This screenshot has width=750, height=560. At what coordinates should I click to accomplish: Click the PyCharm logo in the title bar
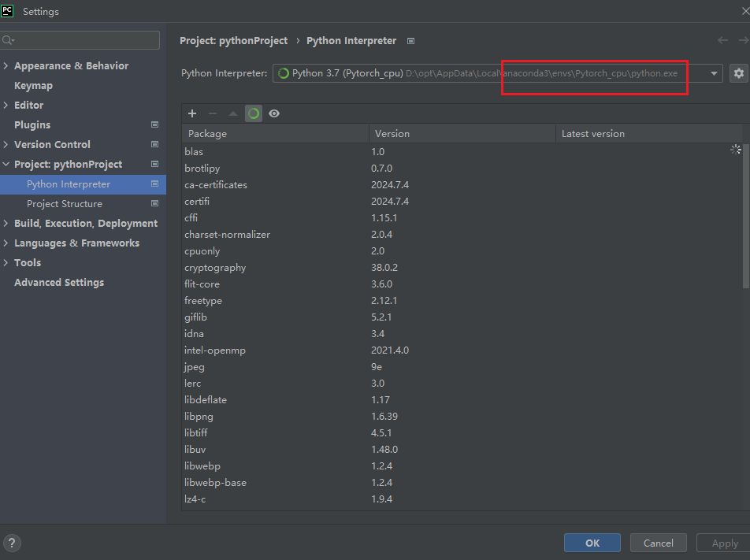(7, 11)
